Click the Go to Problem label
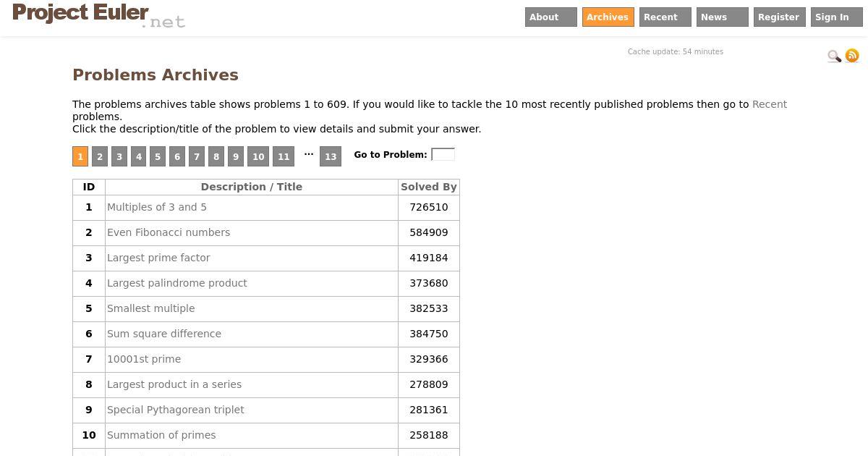This screenshot has height=456, width=868. click(x=391, y=155)
